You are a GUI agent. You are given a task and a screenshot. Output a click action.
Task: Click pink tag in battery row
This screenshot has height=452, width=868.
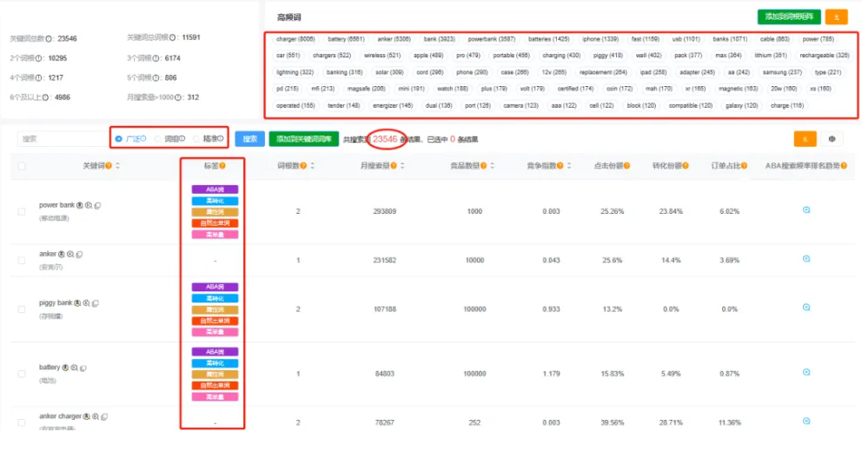tap(215, 396)
